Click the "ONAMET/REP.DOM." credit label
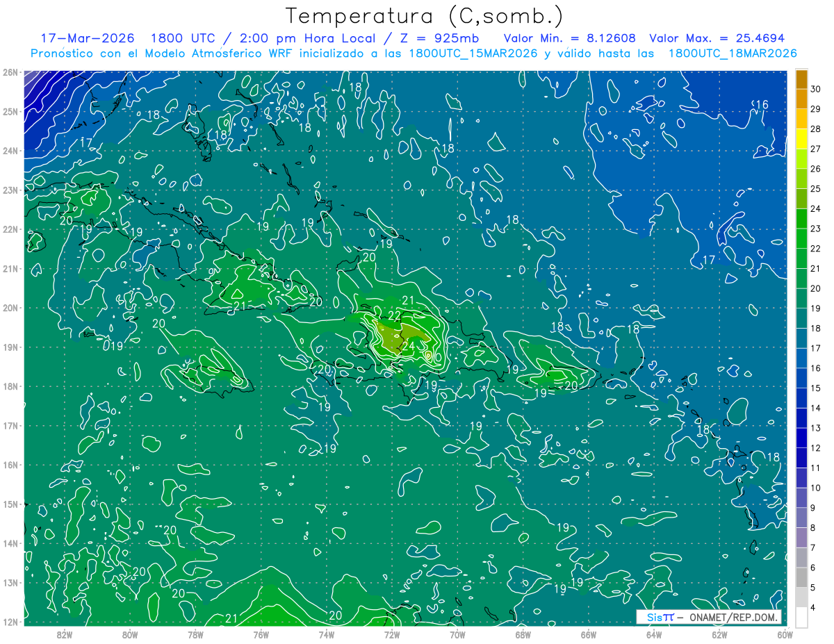Image resolution: width=834 pixels, height=644 pixels. click(733, 617)
